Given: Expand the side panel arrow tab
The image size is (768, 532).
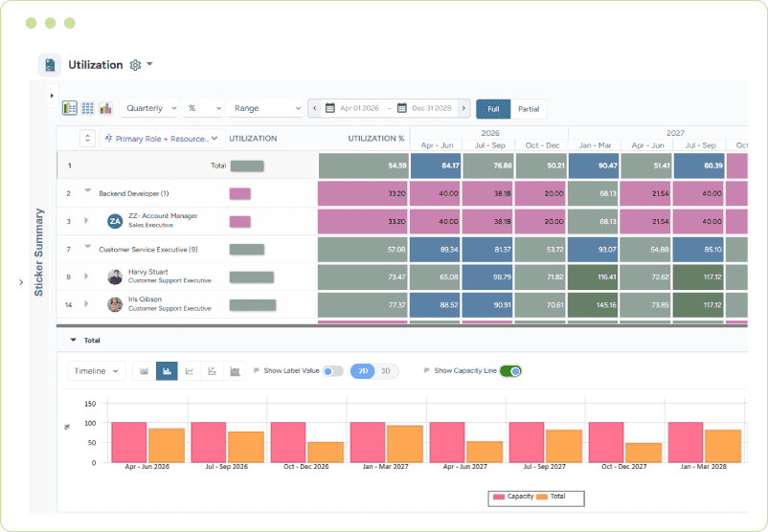Looking at the screenshot, I should pos(52,96).
